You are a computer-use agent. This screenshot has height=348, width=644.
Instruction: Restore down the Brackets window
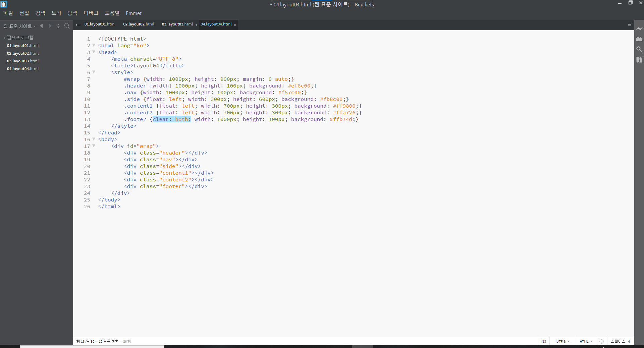(x=630, y=3)
